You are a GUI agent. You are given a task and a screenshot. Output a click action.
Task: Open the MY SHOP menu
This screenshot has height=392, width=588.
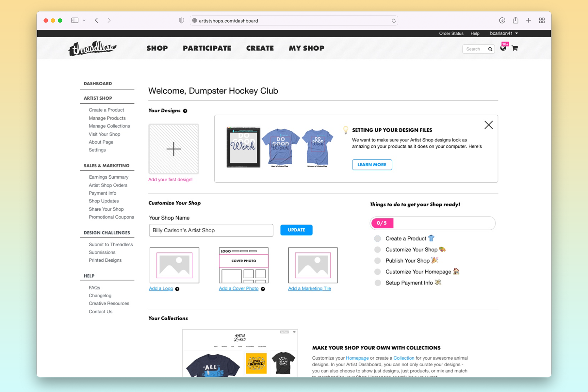pos(306,48)
